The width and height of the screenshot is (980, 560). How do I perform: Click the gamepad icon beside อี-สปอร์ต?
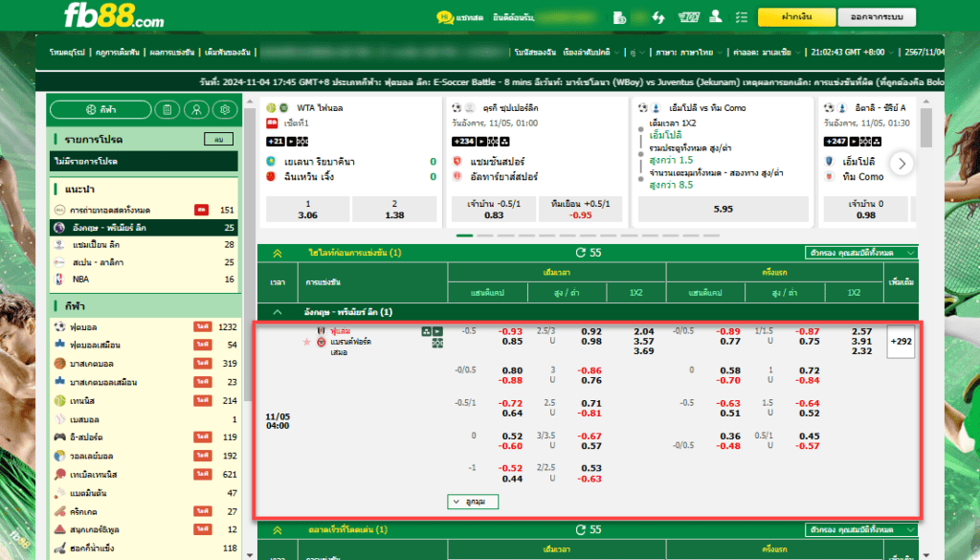point(60,437)
